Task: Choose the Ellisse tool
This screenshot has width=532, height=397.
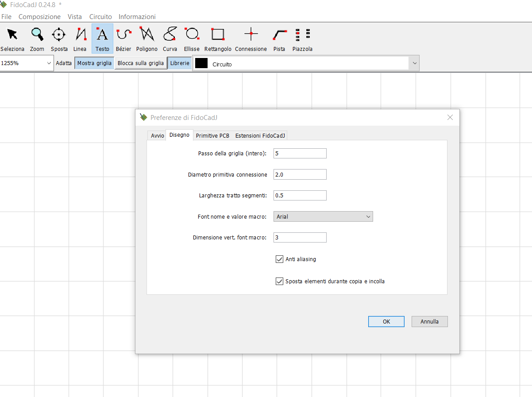Action: pyautogui.click(x=192, y=38)
